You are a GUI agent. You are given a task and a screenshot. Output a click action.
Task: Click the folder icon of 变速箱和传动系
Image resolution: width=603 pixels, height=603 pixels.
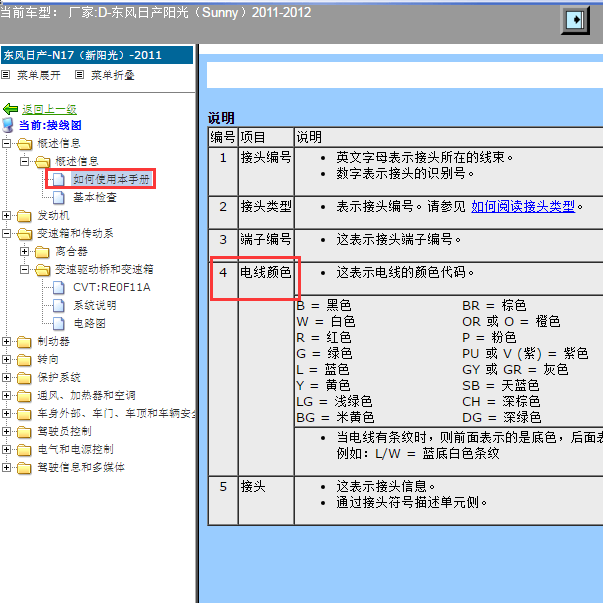coord(24,234)
